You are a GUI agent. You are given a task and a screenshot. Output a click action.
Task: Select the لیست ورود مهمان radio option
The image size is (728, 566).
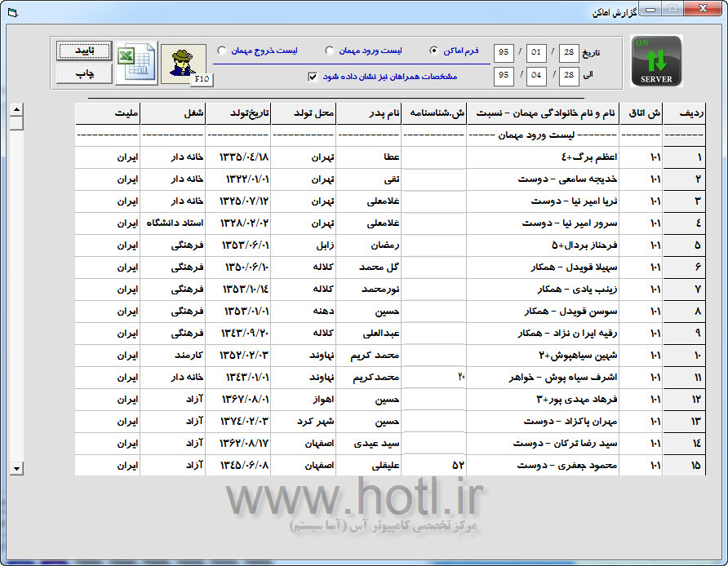(330, 51)
